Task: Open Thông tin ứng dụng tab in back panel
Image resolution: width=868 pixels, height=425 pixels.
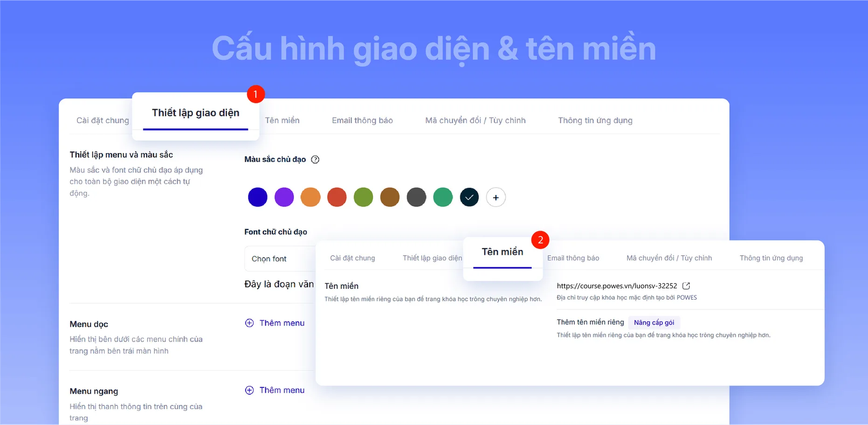Action: pos(595,120)
